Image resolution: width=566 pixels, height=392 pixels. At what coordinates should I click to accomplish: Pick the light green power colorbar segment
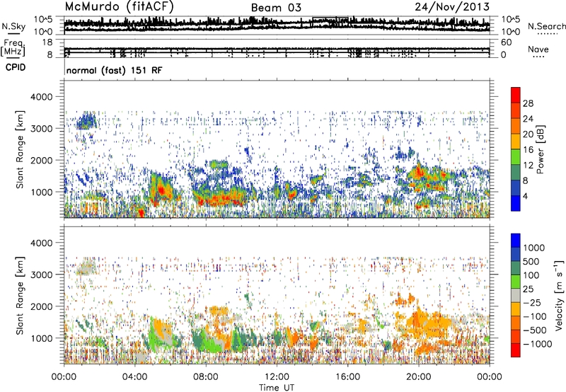click(x=516, y=157)
